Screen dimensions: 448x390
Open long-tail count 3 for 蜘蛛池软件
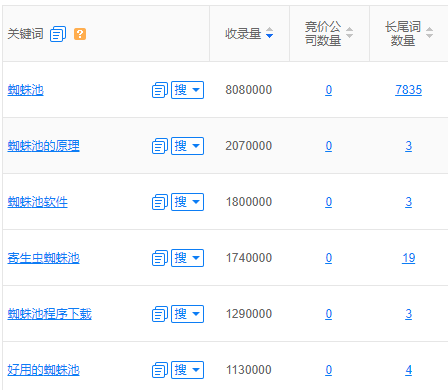(409, 202)
